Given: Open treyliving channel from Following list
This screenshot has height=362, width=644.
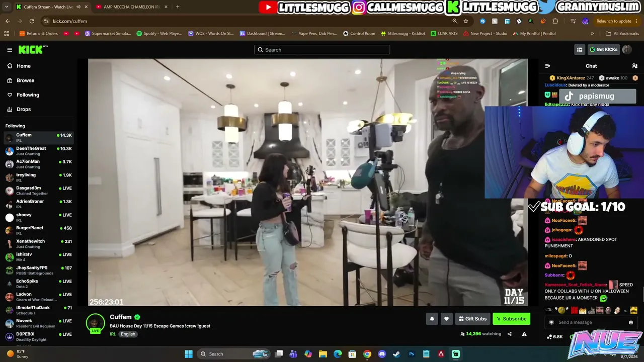Looking at the screenshot, I should [39, 177].
